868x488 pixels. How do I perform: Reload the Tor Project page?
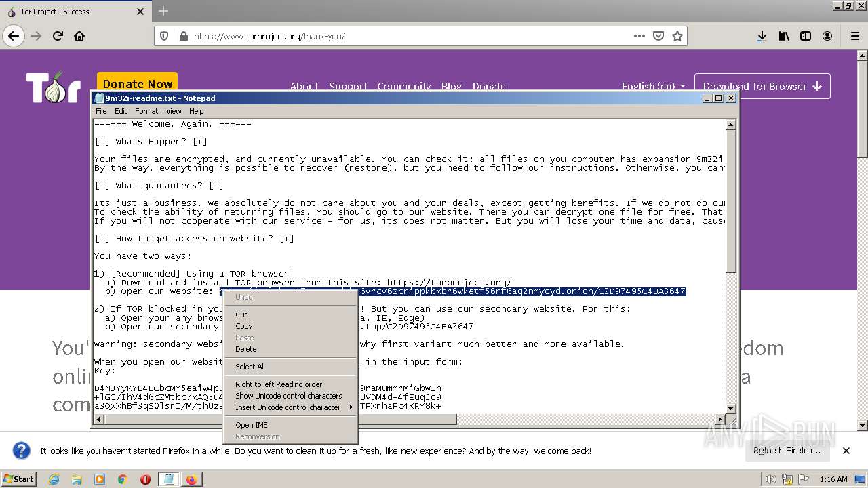pos(58,36)
